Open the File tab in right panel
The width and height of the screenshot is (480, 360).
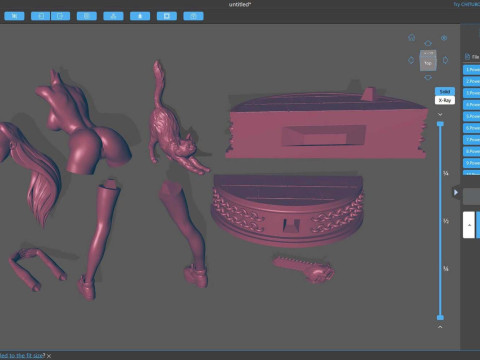pos(472,57)
